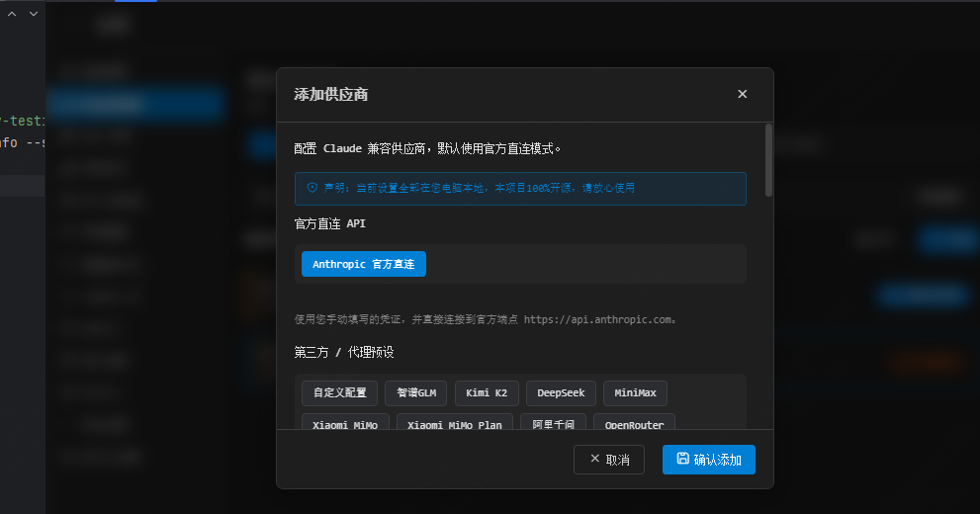980x514 pixels.
Task: Choose the Kimi K2 preset
Action: (x=487, y=392)
